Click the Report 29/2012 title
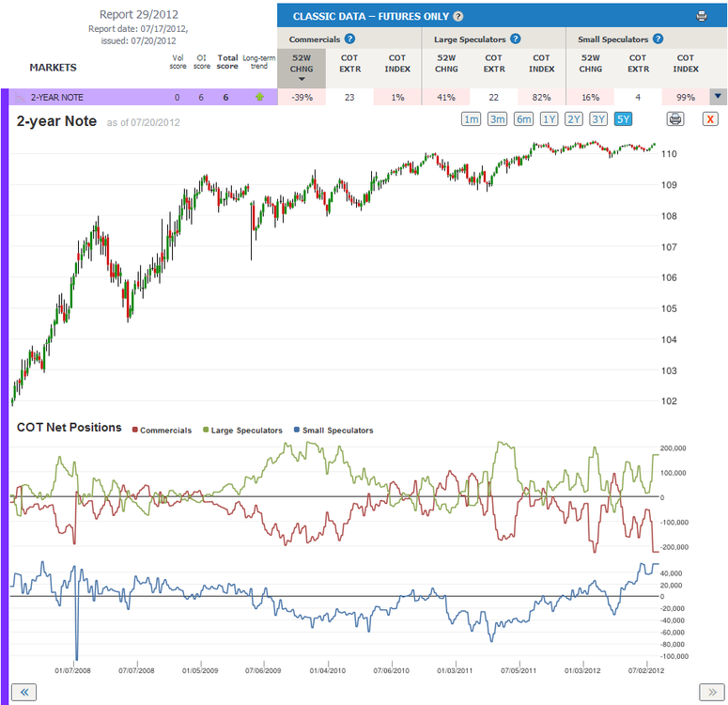Screen dimensions: 728x705 [x=139, y=14]
